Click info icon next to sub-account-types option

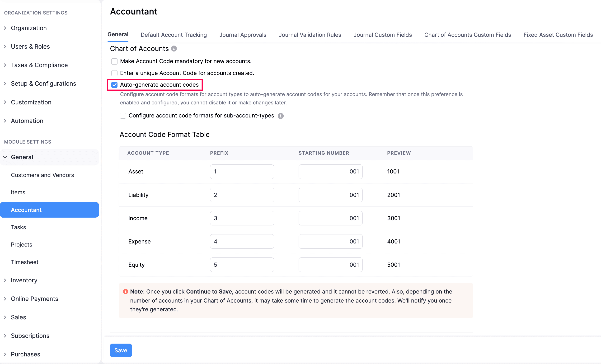[x=281, y=116]
